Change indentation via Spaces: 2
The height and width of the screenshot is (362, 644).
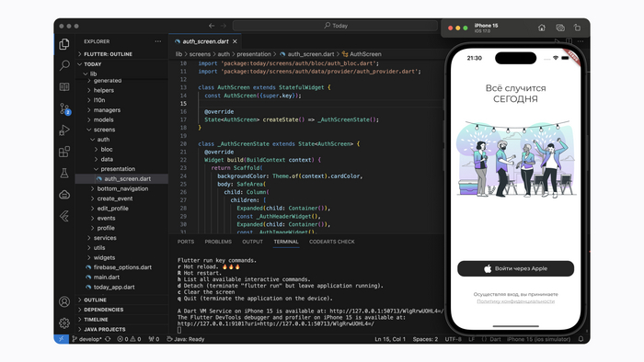tap(425, 339)
